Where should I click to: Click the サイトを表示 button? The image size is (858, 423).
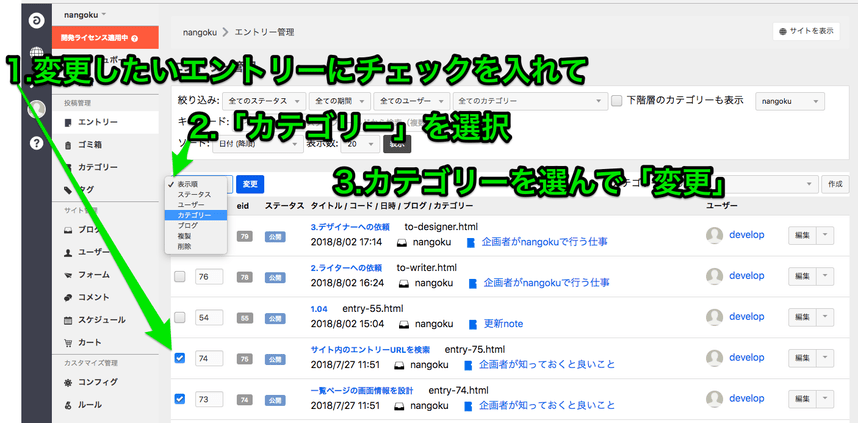[805, 31]
